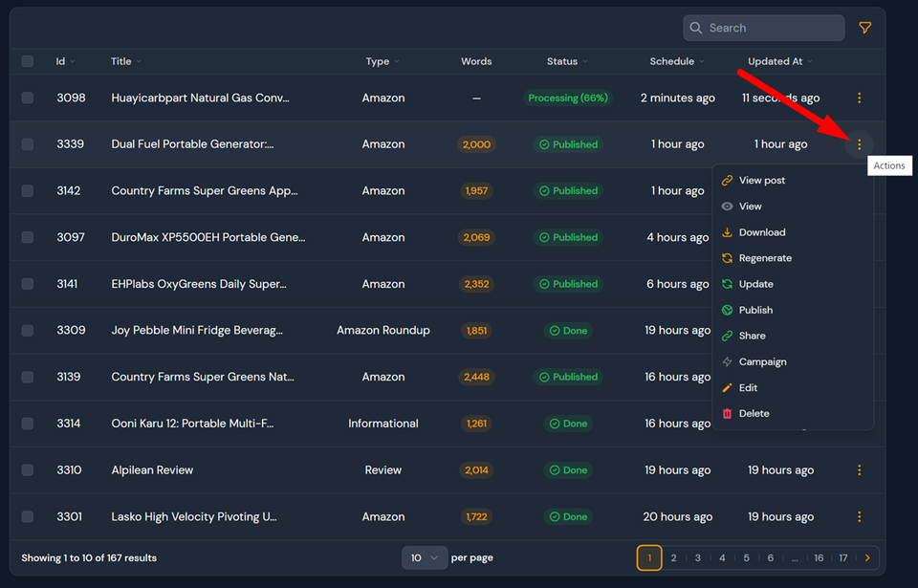Image resolution: width=918 pixels, height=588 pixels.
Task: Go to next page arrow
Action: 867,557
